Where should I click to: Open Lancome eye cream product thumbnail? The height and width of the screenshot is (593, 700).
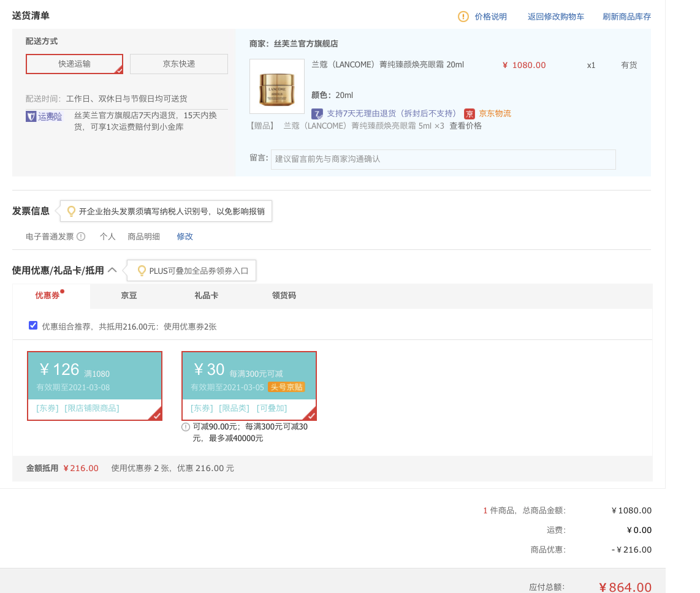coord(277,86)
